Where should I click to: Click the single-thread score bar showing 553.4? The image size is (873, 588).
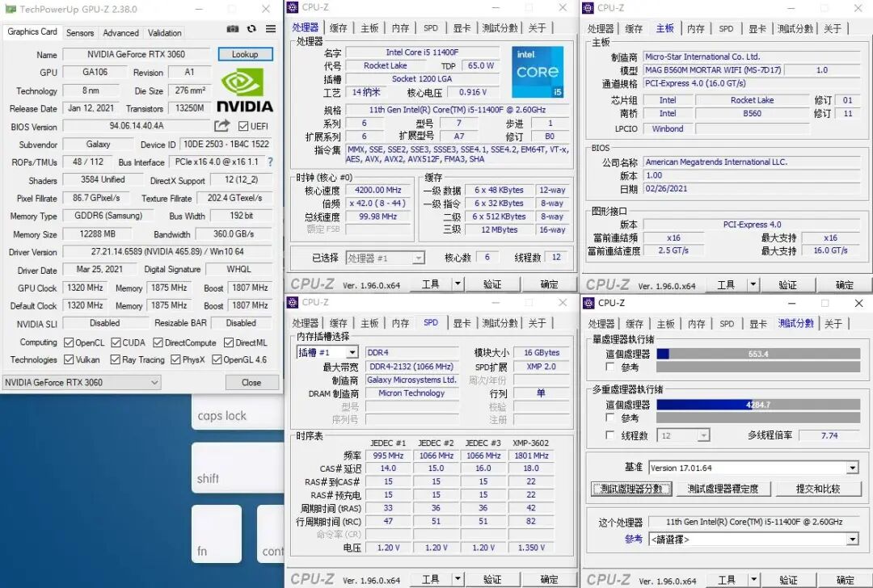click(758, 354)
